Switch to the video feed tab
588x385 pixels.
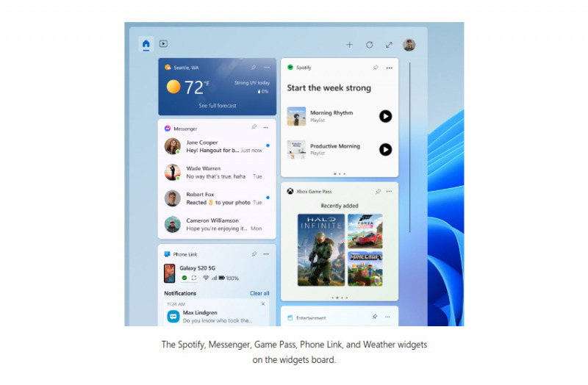click(163, 44)
